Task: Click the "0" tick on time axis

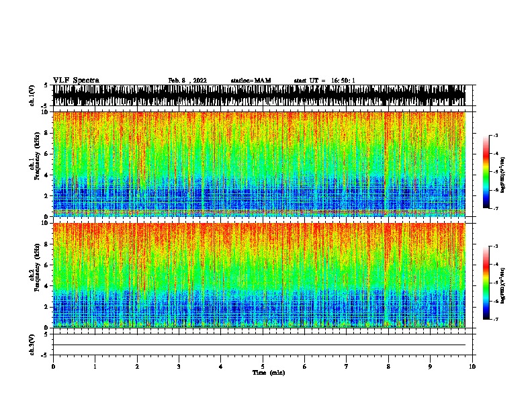Action: tap(53, 367)
